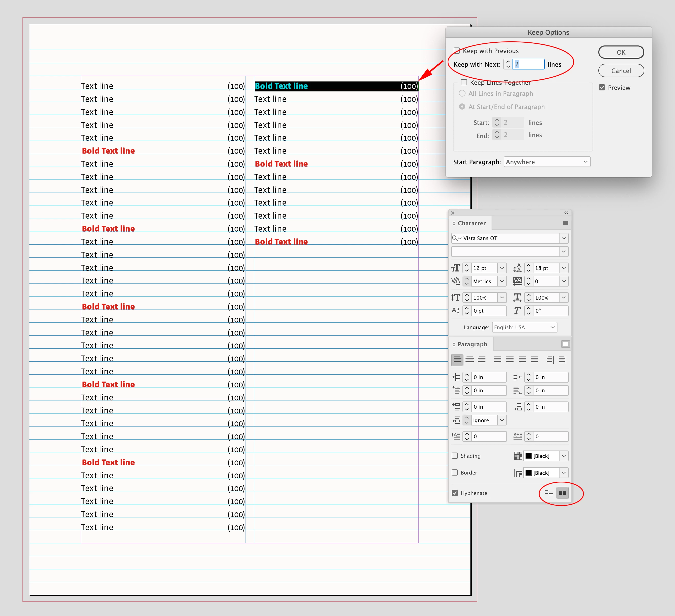The image size is (675, 616).
Task: Click Do not align to baseline grid icon
Action: [x=549, y=493]
